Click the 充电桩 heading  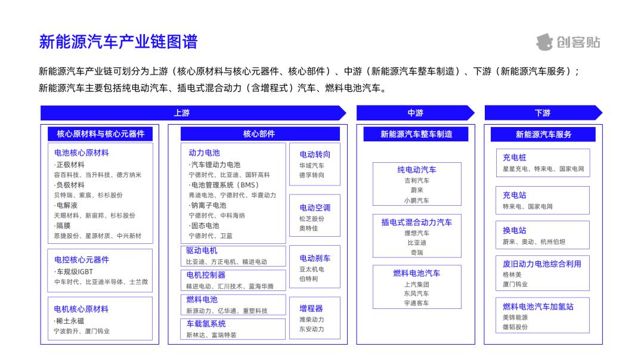(x=515, y=157)
